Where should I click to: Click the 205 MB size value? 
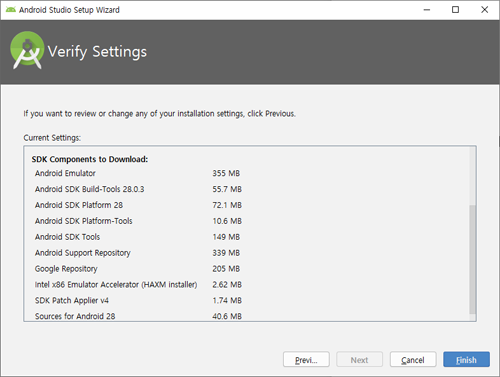(226, 269)
